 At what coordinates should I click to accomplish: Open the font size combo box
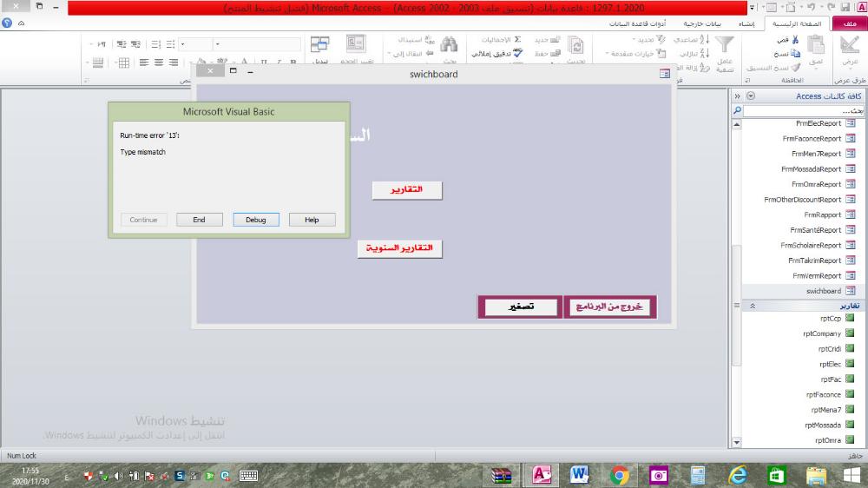click(x=195, y=43)
